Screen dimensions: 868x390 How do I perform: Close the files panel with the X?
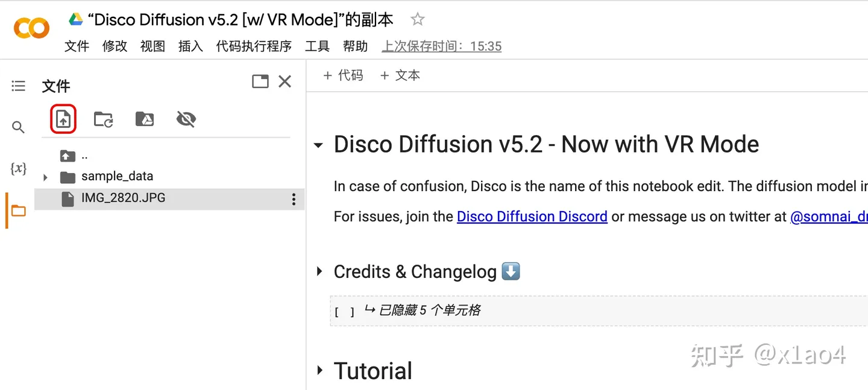pyautogui.click(x=285, y=81)
